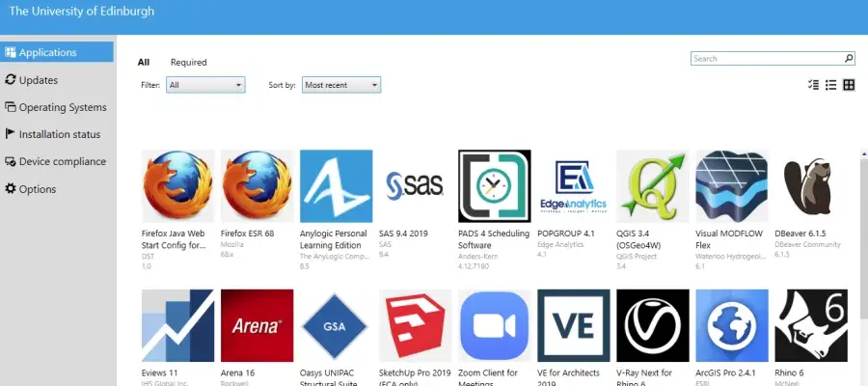This screenshot has width=868, height=386.
Task: Click the 'Firefox ESR 68' title text
Action: [247, 234]
